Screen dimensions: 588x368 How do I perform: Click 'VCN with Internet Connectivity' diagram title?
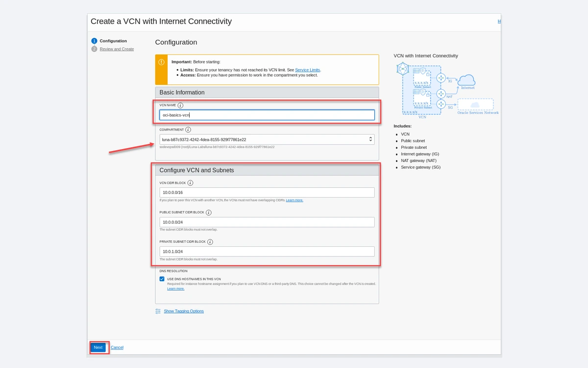(x=426, y=56)
